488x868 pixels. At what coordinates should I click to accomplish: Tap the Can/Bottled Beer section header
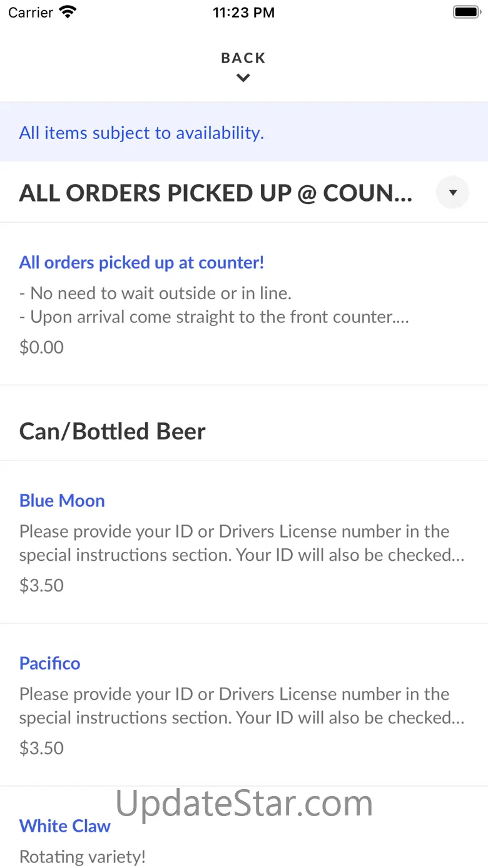(x=113, y=431)
